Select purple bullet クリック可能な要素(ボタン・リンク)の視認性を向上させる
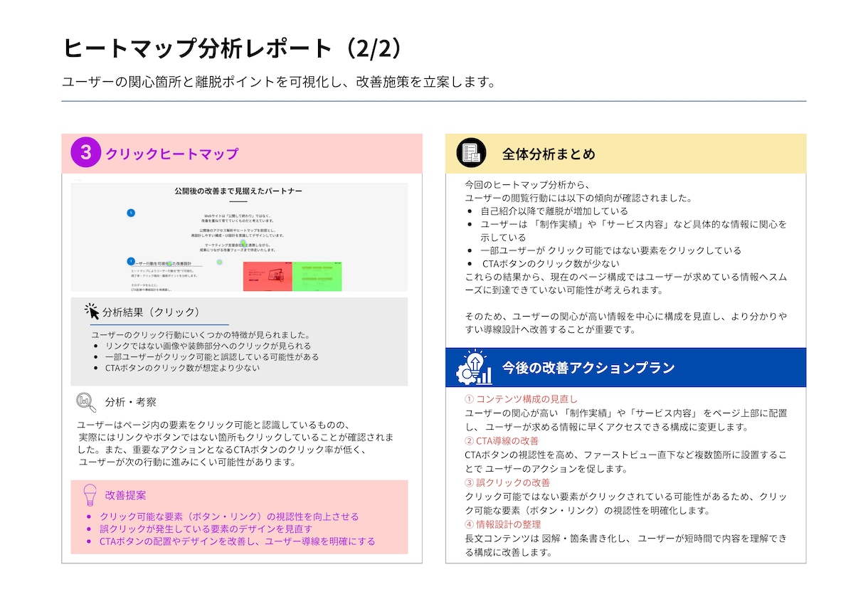The width and height of the screenshot is (868, 614). pos(229,517)
